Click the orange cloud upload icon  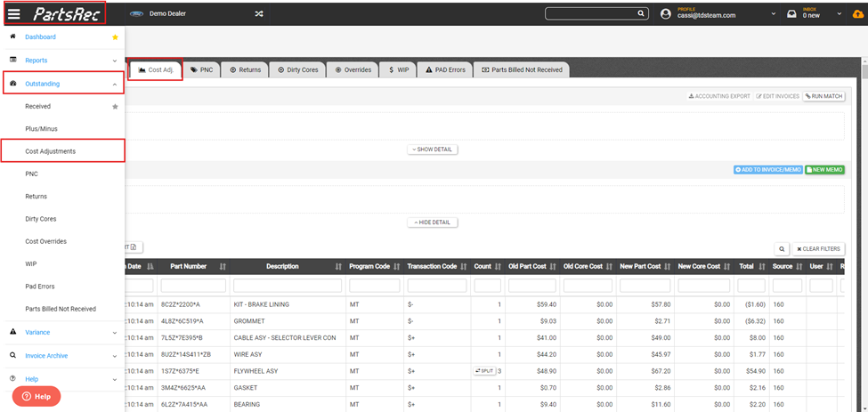click(x=857, y=14)
